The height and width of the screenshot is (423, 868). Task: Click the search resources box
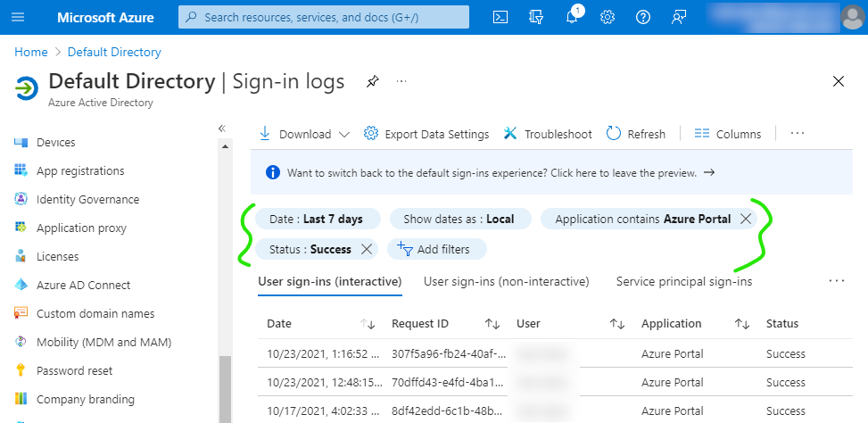323,17
